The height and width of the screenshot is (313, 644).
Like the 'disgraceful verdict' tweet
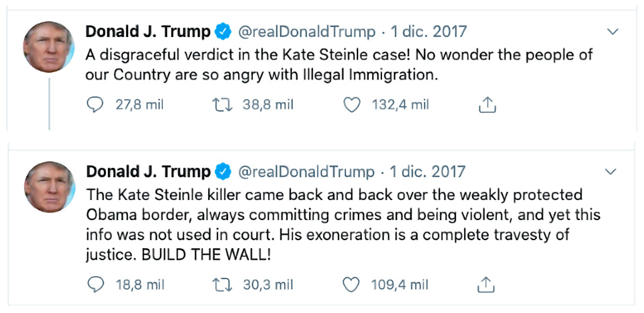click(x=352, y=105)
